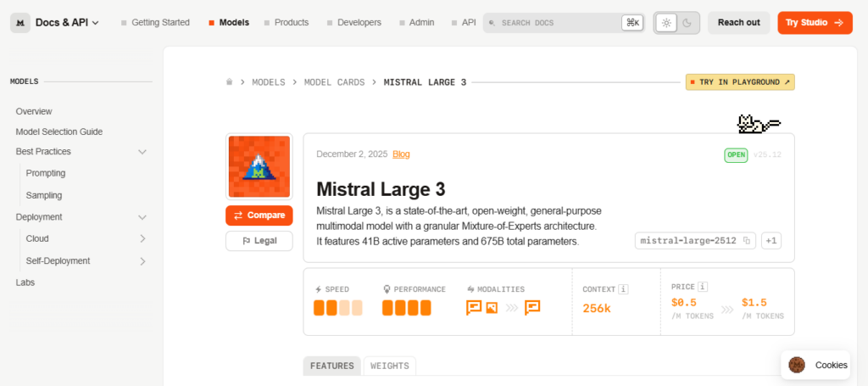Select the FEATURES tab
Viewport: 868px width, 386px height.
click(x=332, y=366)
